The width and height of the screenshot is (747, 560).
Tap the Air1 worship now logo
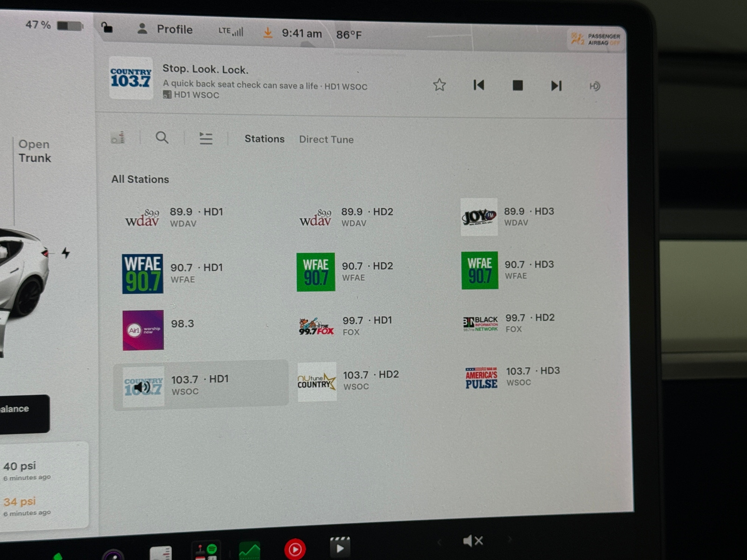[143, 330]
